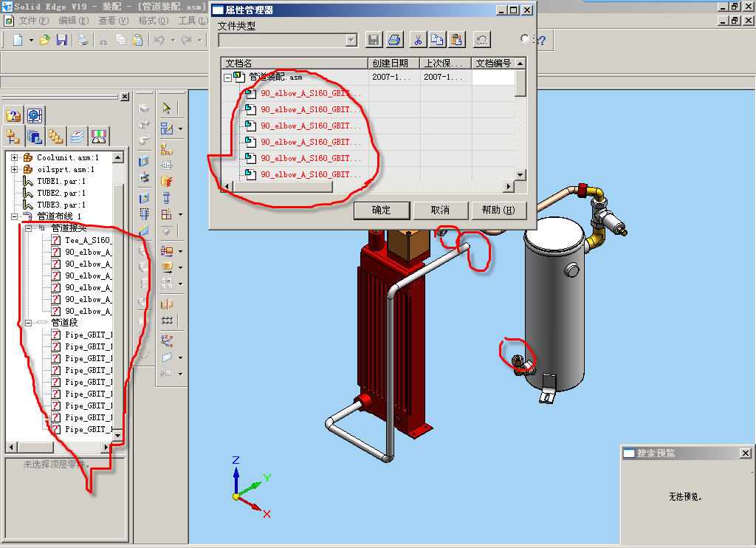This screenshot has height=548, width=756.
Task: Open the help-book tab in EdgeBar
Action: 13,116
